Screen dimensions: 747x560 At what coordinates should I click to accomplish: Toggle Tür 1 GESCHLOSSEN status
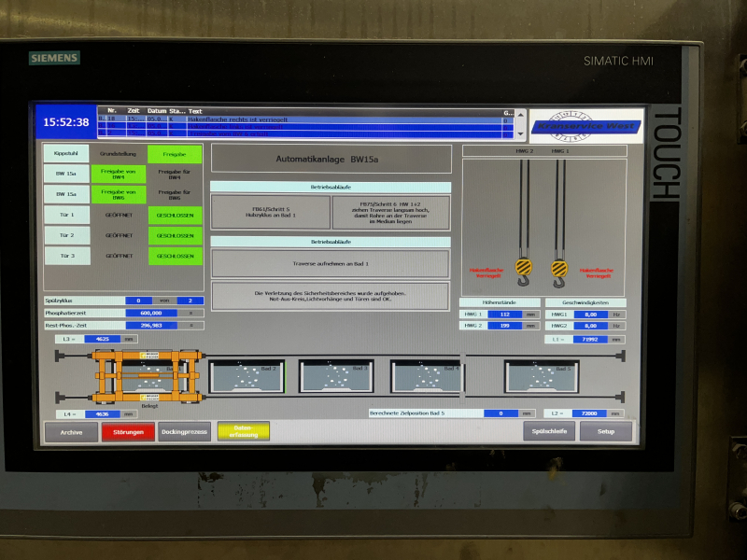[x=175, y=215]
